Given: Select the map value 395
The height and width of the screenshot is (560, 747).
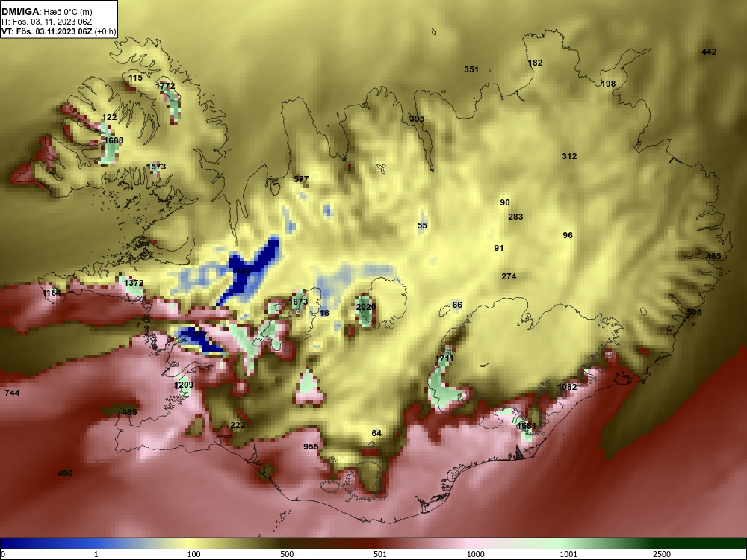Looking at the screenshot, I should [417, 119].
